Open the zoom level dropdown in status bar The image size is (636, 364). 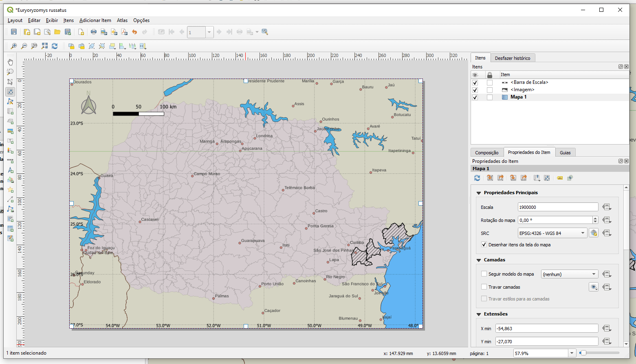(572, 353)
